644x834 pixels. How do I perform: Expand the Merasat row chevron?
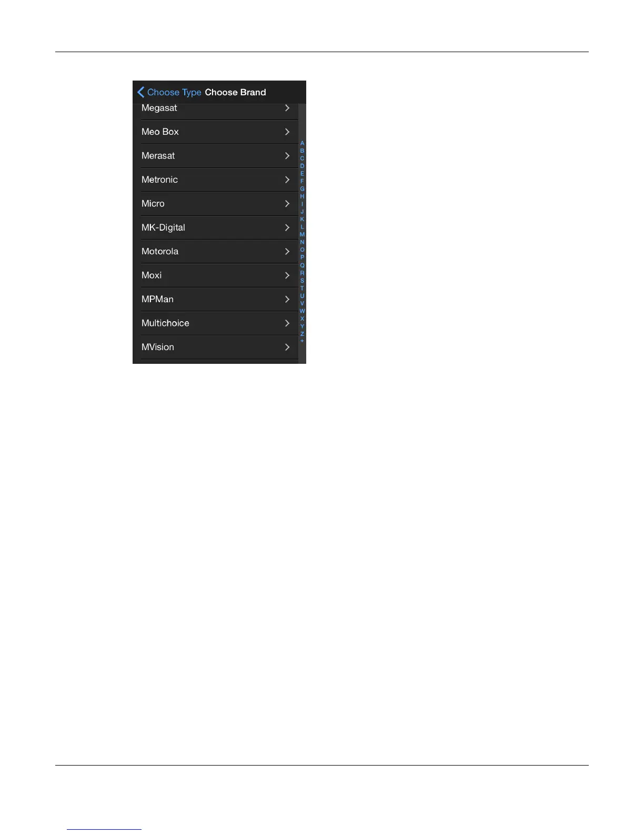pyautogui.click(x=287, y=156)
